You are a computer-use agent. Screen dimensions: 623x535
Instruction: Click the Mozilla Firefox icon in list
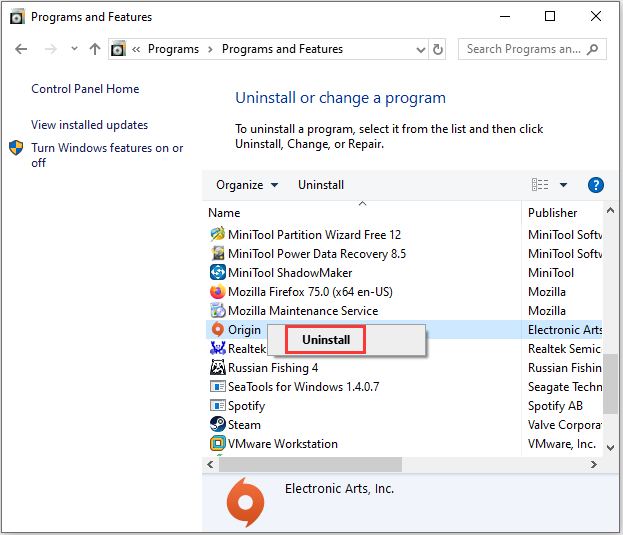point(218,292)
